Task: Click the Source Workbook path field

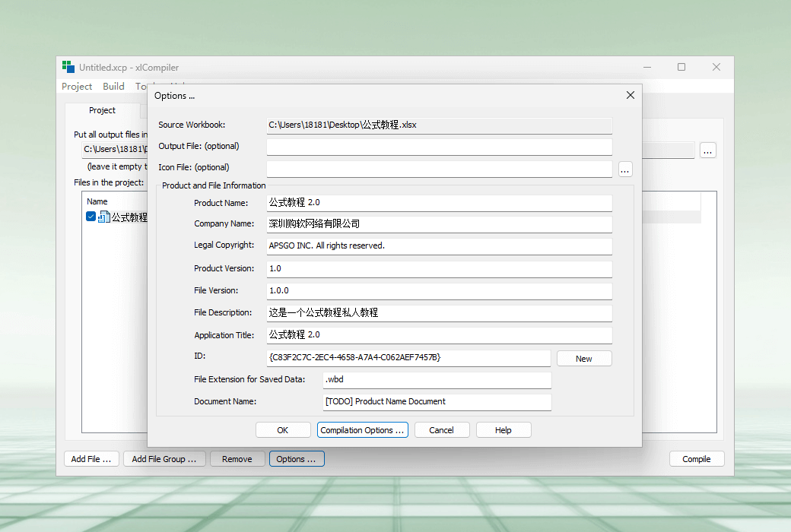Action: tap(439, 125)
